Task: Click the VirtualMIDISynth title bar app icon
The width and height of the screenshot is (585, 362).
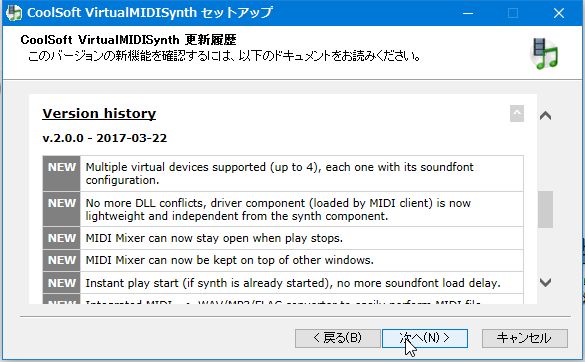Action: coord(14,13)
